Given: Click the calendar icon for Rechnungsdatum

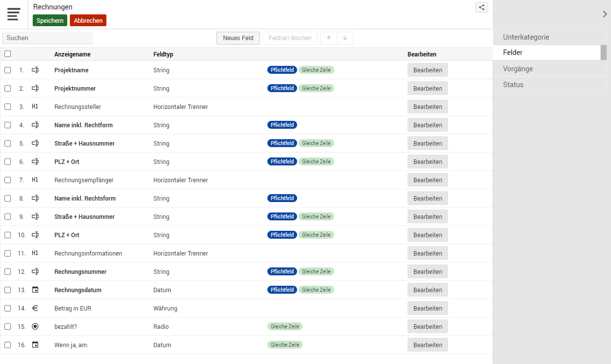Looking at the screenshot, I should tap(35, 290).
